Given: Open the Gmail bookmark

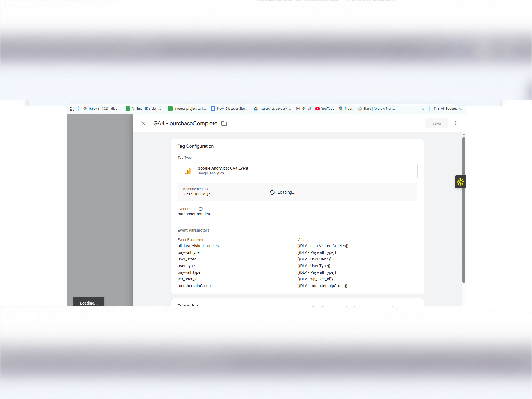Looking at the screenshot, I should [303, 109].
